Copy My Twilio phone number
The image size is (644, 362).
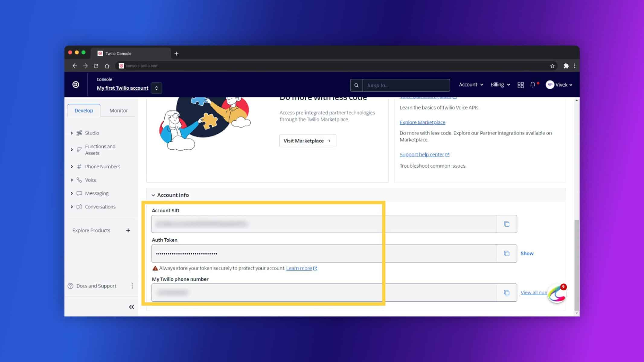(x=506, y=292)
